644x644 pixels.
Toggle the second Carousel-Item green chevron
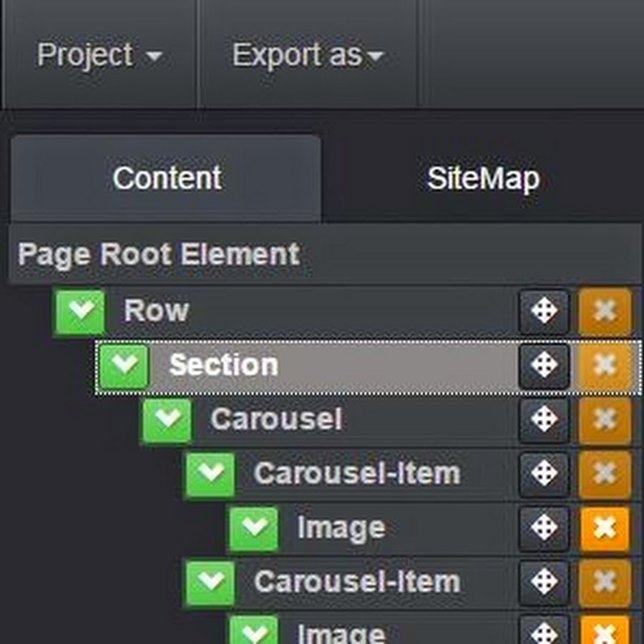point(210,582)
